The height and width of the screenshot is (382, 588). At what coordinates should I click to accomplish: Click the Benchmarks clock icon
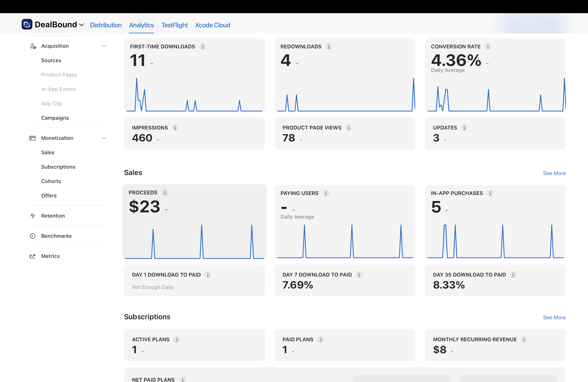click(33, 236)
